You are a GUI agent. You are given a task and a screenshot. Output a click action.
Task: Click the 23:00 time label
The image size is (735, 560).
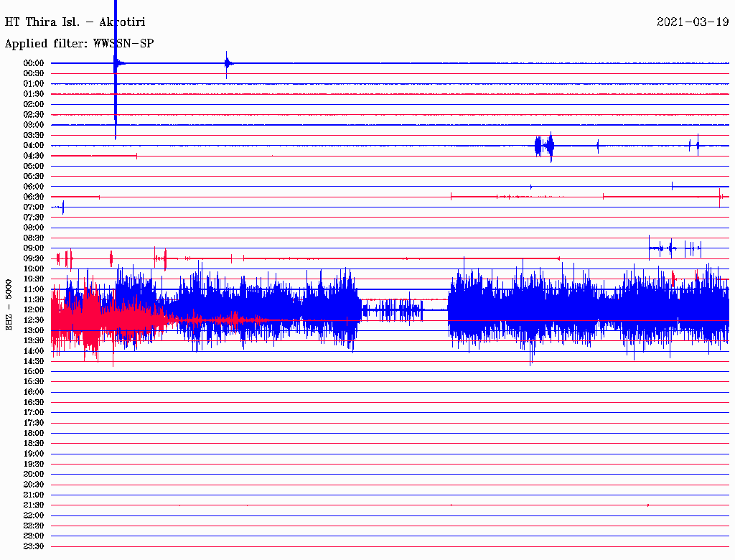(x=34, y=536)
